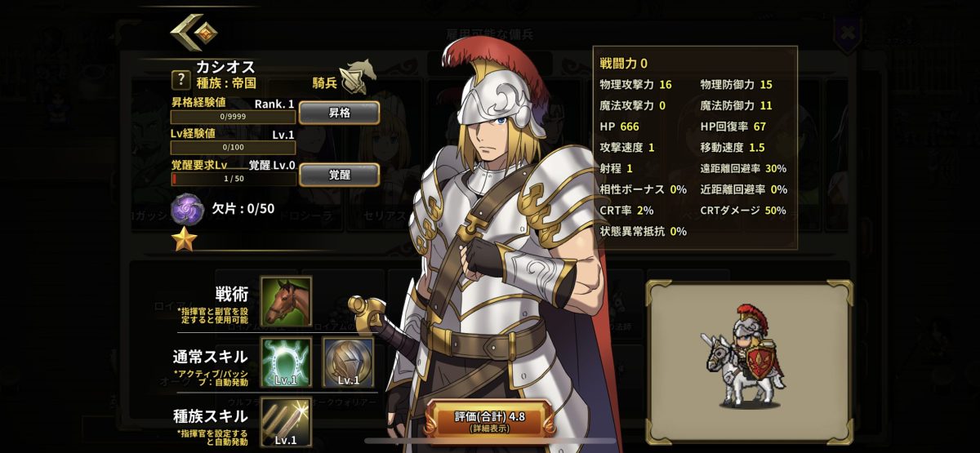The width and height of the screenshot is (980, 453).
Task: Click the 覚醒 awaken button
Action: (339, 175)
